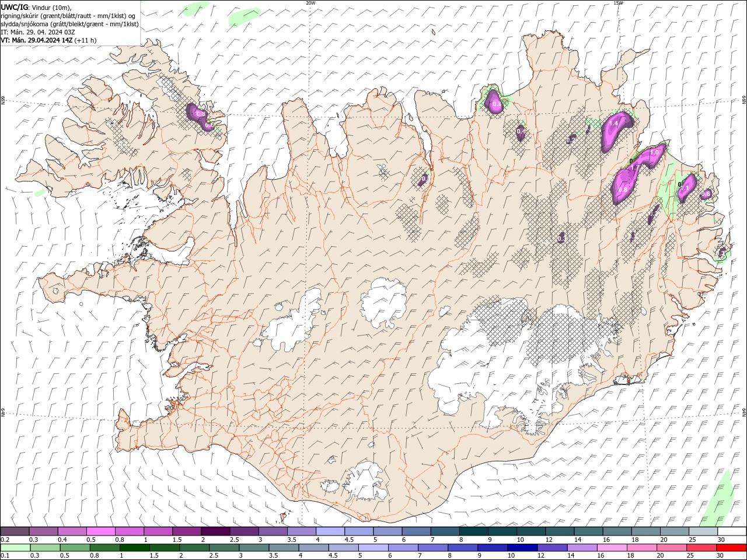Click the '(+11 h)' forecast offset text
747x560 pixels.
(86, 40)
